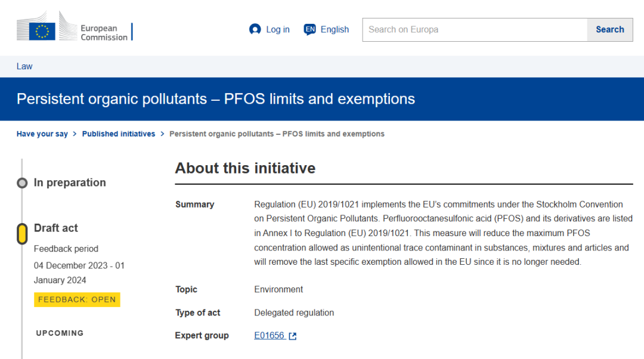The image size is (644, 359).
Task: Click the About this initiative heading
Action: [x=245, y=168]
